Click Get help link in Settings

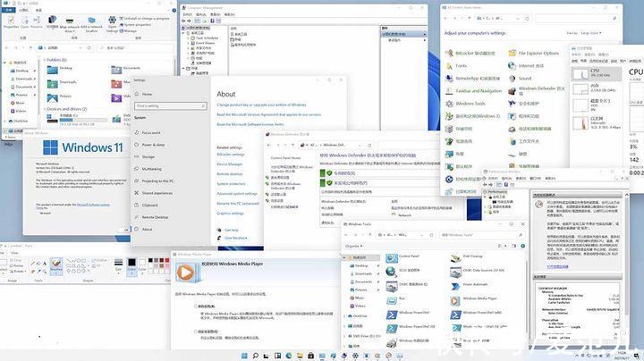(232, 231)
